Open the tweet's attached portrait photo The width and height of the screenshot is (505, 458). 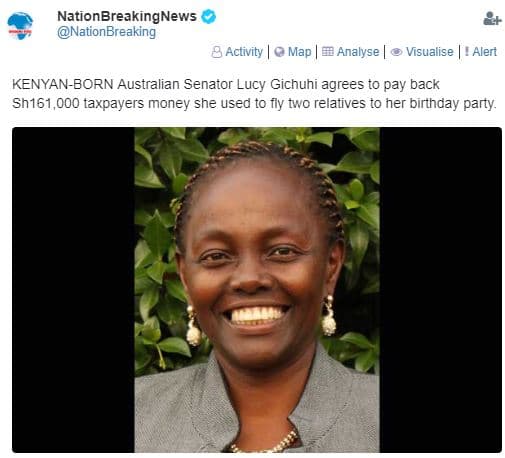tap(257, 290)
